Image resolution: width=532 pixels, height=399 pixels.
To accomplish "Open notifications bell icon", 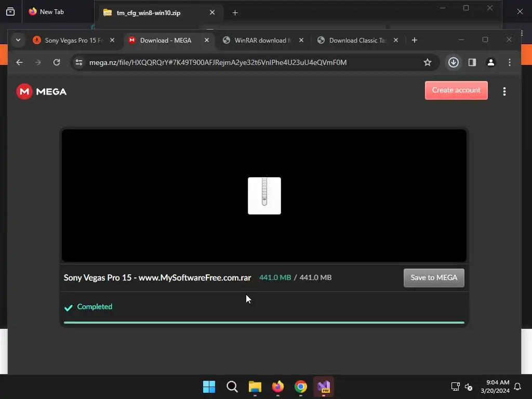I will (517, 387).
